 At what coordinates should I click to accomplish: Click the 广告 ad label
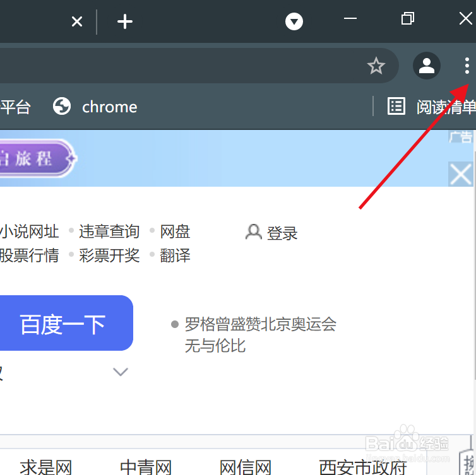(460, 137)
